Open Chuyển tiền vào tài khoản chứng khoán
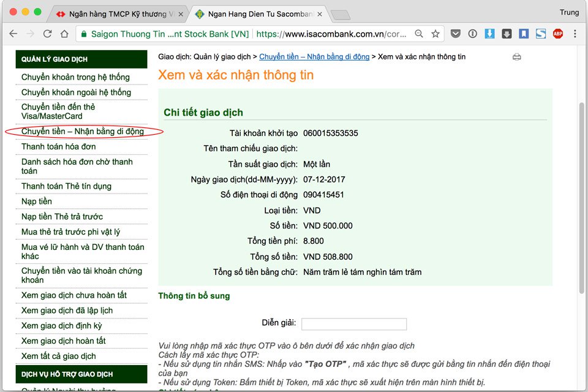 [81, 276]
